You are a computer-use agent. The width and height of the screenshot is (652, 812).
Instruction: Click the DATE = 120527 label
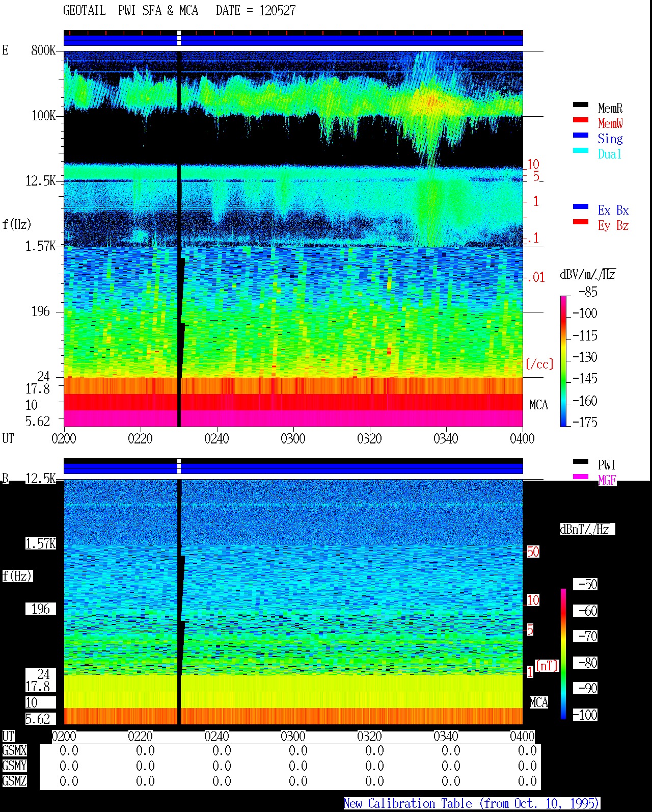pos(256,10)
